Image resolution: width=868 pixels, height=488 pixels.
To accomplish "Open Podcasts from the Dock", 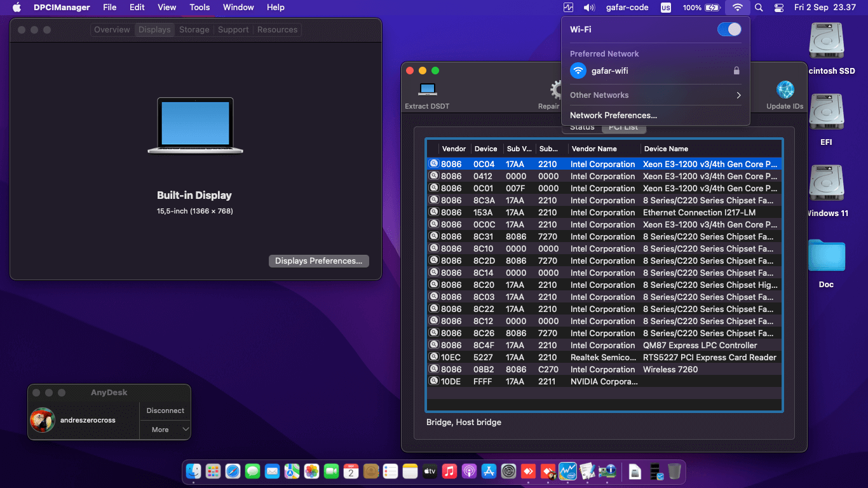I will tap(469, 471).
